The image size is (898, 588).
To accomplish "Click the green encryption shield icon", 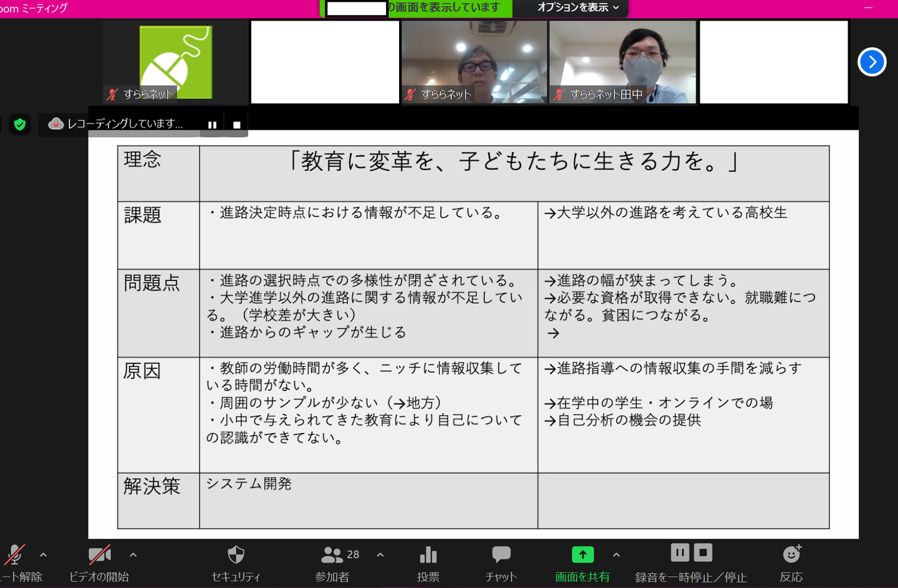I will click(20, 124).
